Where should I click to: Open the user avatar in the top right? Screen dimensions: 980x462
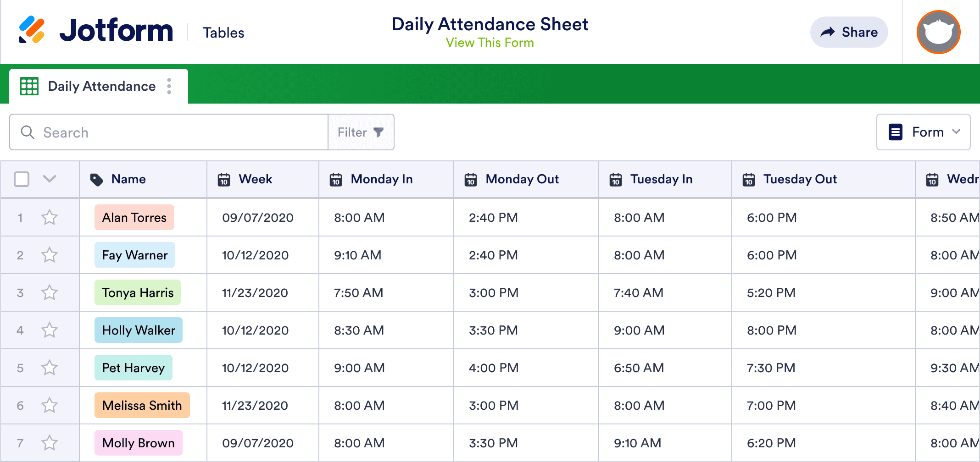click(x=938, y=32)
